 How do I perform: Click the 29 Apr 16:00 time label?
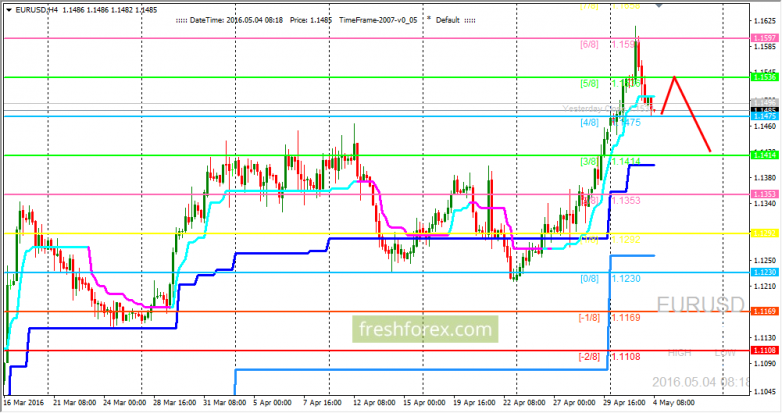pyautogui.click(x=624, y=402)
